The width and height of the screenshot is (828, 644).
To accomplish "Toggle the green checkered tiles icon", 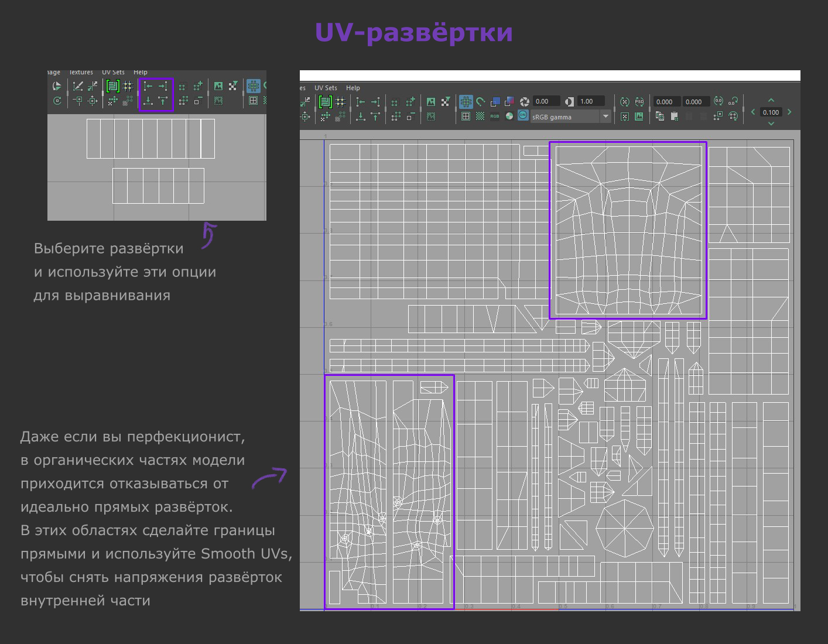I will 480,117.
